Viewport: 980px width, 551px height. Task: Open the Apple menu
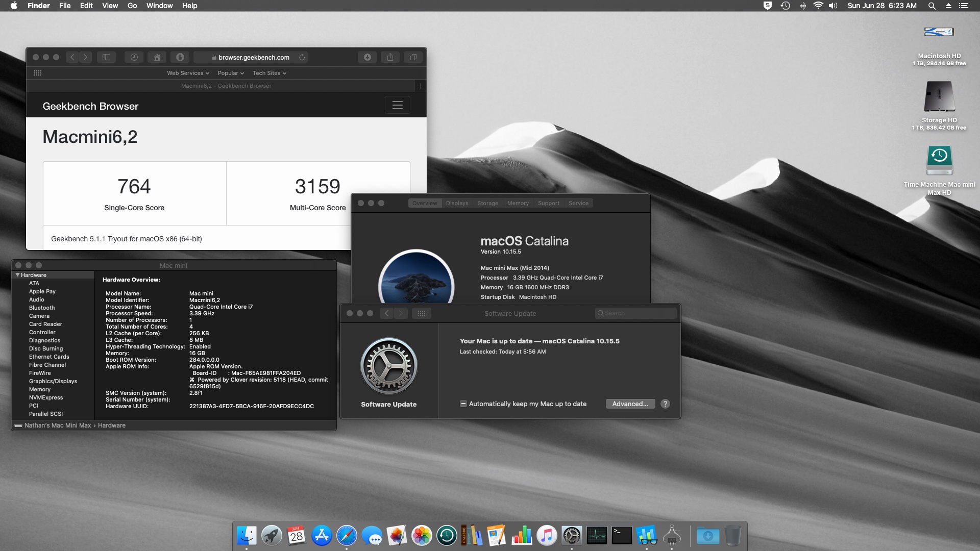[14, 6]
